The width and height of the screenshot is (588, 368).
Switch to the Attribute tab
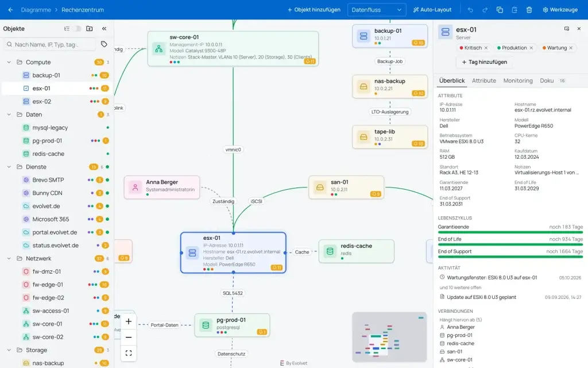point(483,80)
